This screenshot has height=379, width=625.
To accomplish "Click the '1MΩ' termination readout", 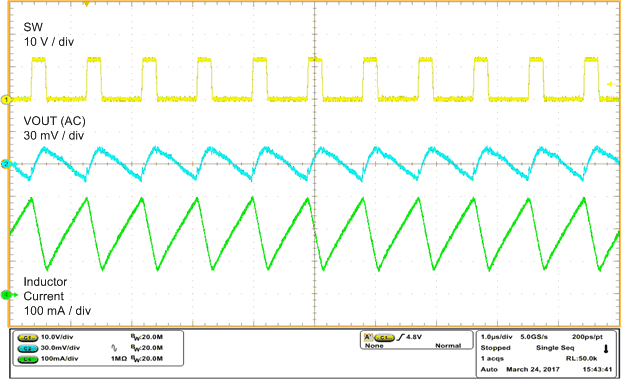I will [x=119, y=359].
